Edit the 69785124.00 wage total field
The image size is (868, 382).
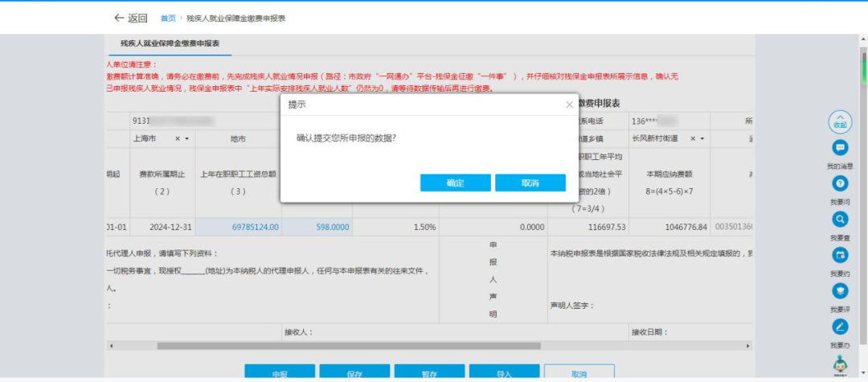(239, 227)
